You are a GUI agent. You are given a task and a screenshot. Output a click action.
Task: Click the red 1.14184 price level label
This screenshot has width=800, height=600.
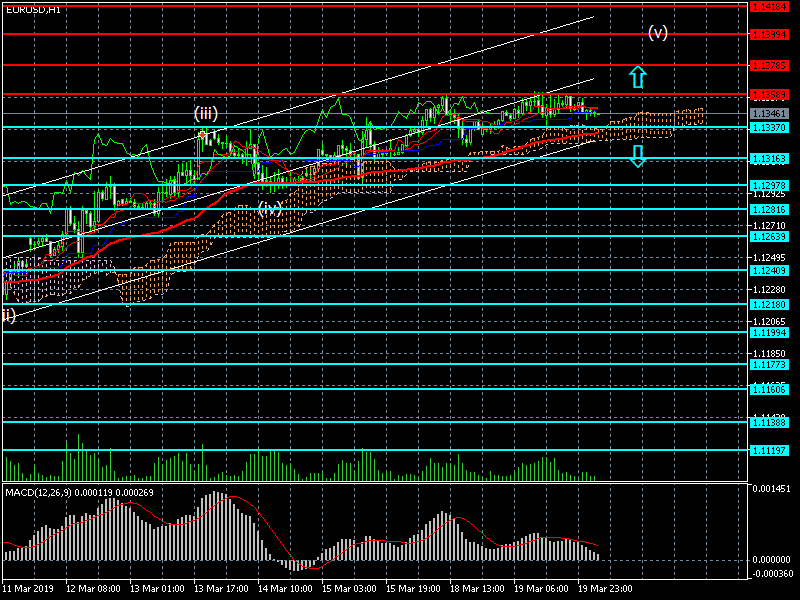(x=769, y=7)
